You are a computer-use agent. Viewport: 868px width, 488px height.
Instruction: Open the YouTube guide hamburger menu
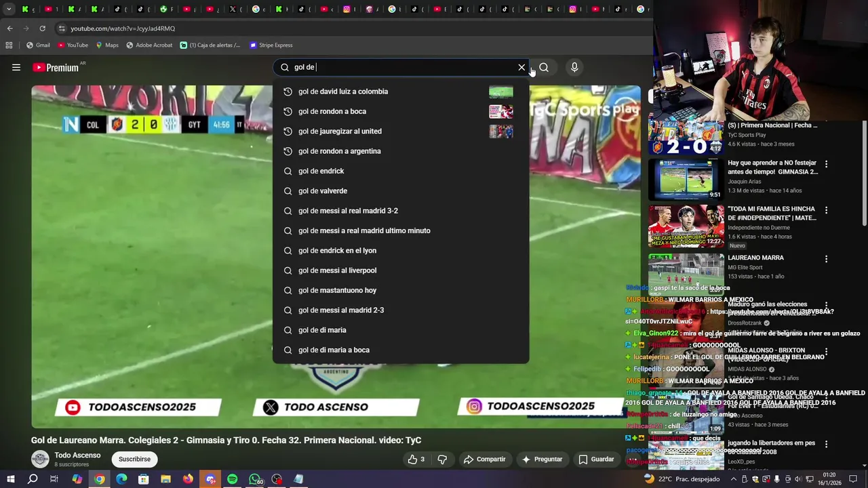[16, 67]
